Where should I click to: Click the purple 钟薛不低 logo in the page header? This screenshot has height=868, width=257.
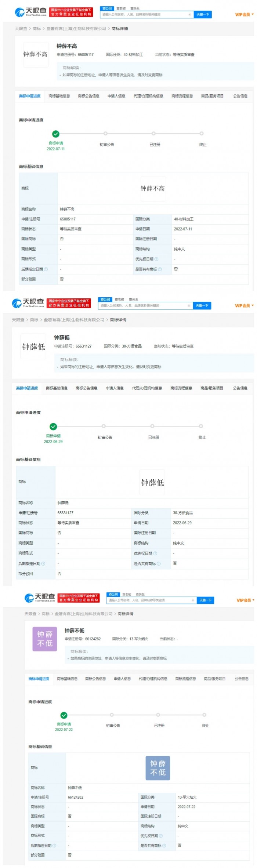(45, 639)
